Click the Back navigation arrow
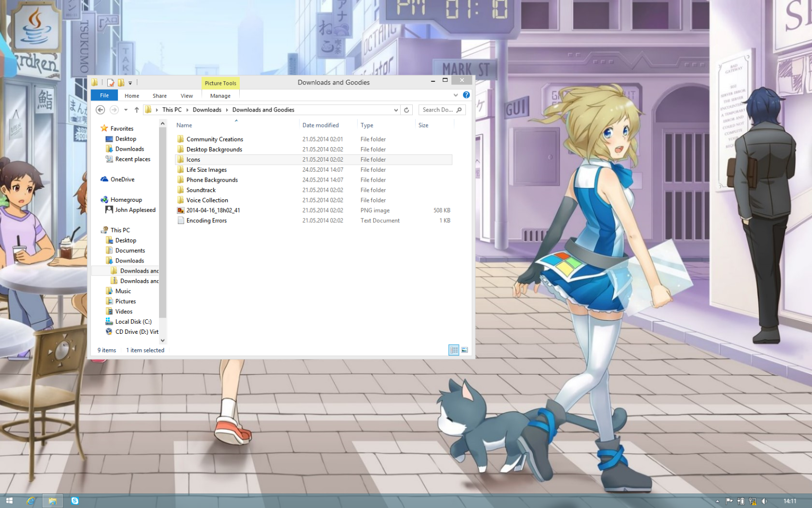 (100, 110)
